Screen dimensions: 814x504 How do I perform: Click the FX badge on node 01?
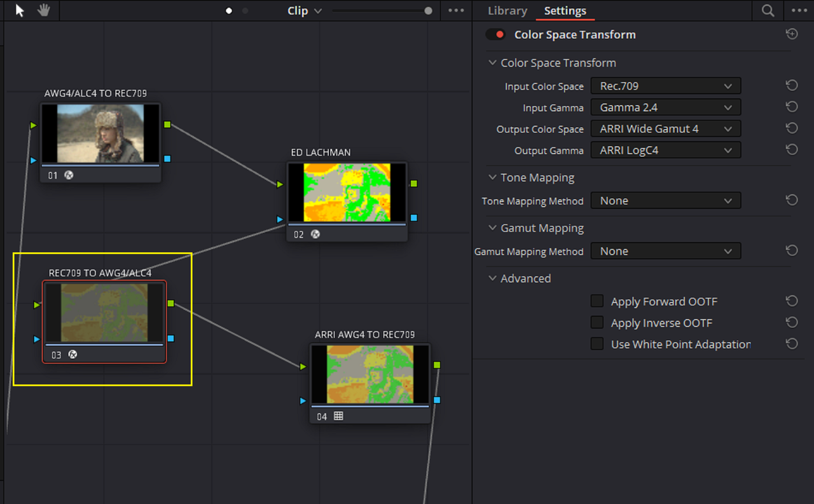pyautogui.click(x=69, y=175)
